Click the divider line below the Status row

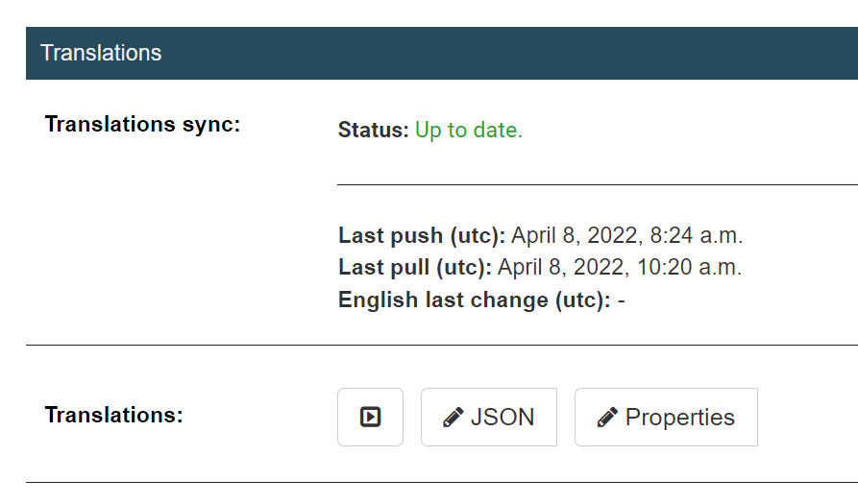point(598,184)
